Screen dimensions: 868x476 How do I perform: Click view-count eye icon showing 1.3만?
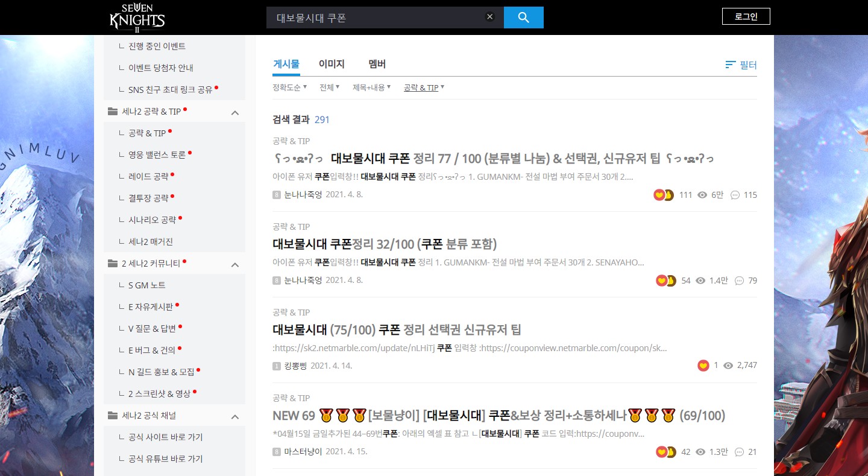(700, 452)
